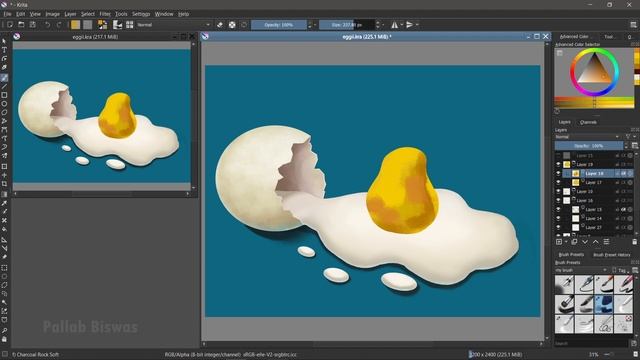
Task: Open layer properties button
Action: [607, 242]
